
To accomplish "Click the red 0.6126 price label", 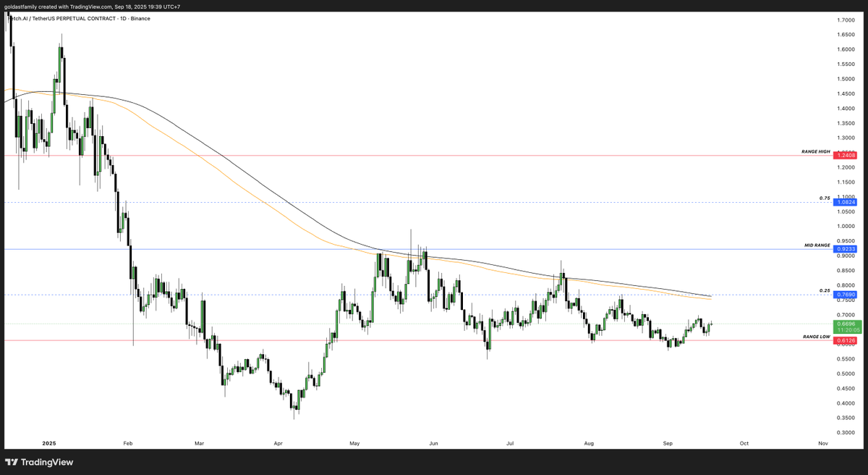I will (x=846, y=340).
